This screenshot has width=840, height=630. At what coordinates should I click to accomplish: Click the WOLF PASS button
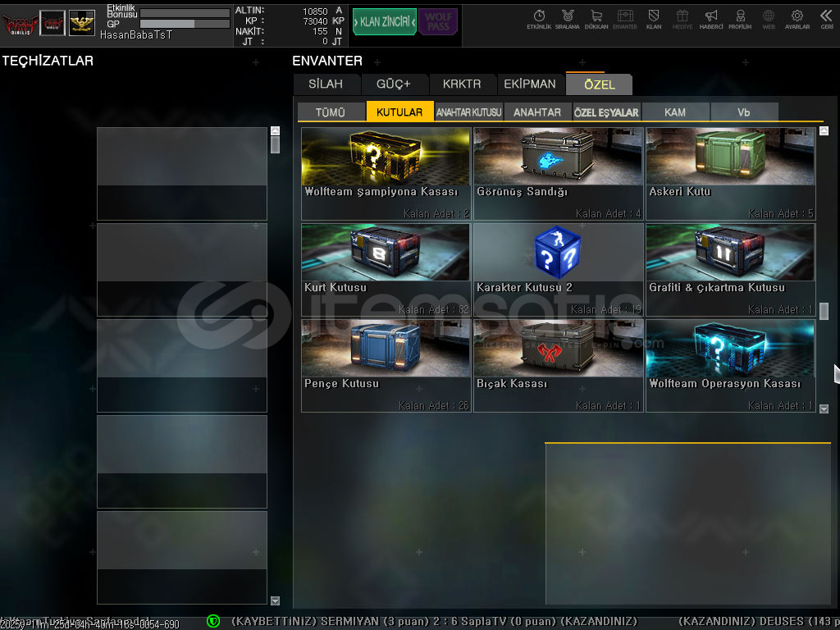pos(438,22)
